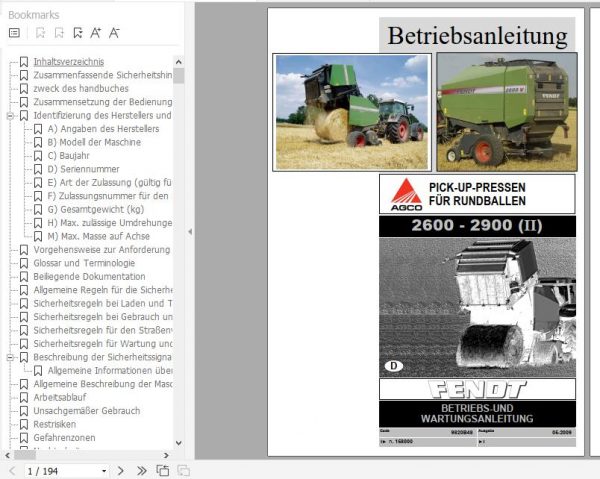Decrease bookmark text size with A-
This screenshot has width=600, height=479.
tap(114, 33)
